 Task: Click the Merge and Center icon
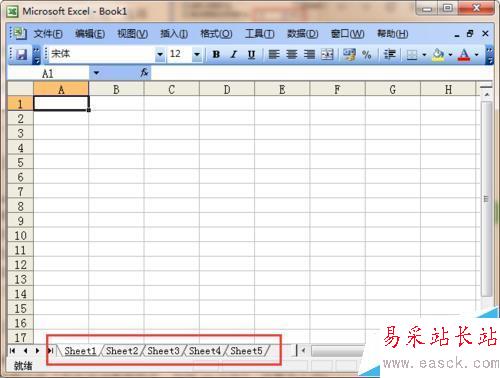(x=327, y=54)
